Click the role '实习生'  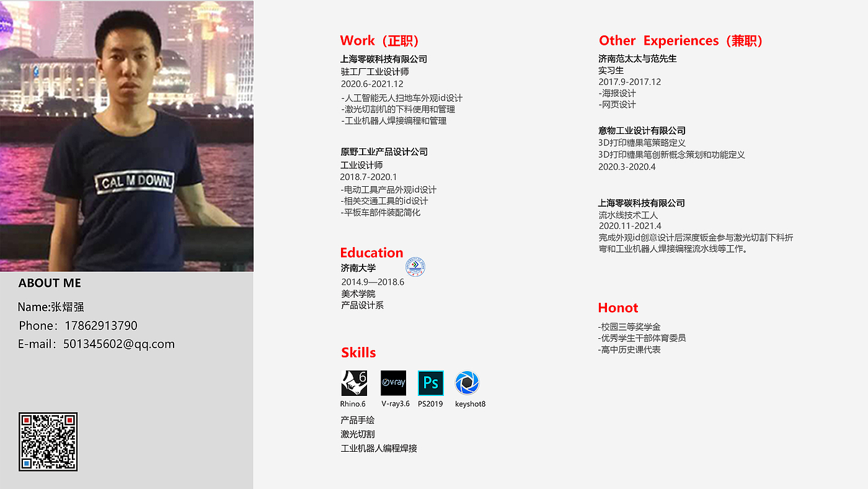click(611, 71)
